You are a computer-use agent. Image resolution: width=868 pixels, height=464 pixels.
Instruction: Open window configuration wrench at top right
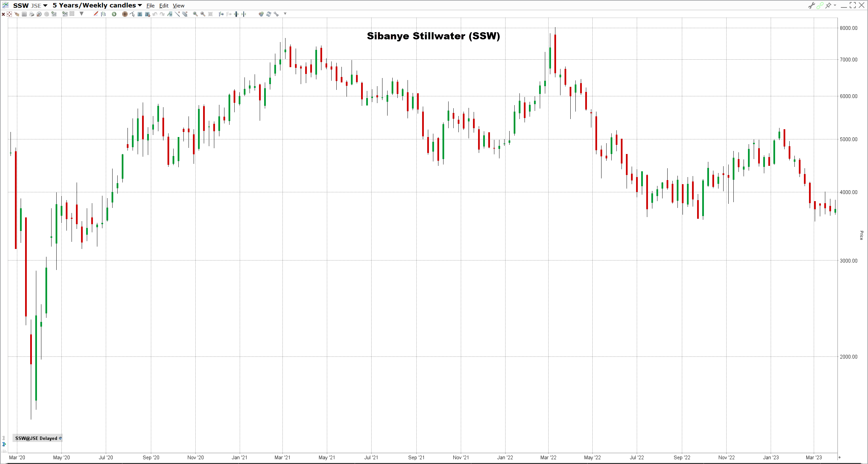tap(811, 5)
